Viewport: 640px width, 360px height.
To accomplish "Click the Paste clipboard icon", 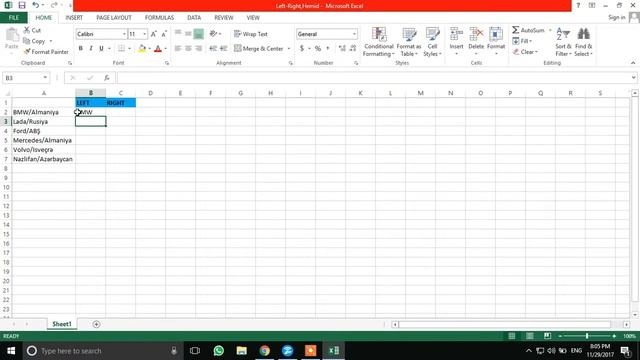I will click(12, 35).
